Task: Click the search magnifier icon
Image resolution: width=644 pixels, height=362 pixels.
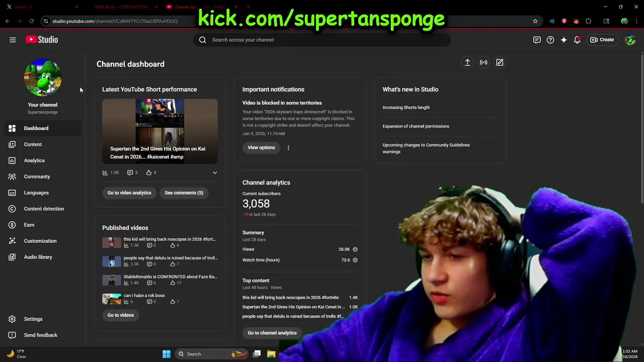Action: [x=203, y=40]
